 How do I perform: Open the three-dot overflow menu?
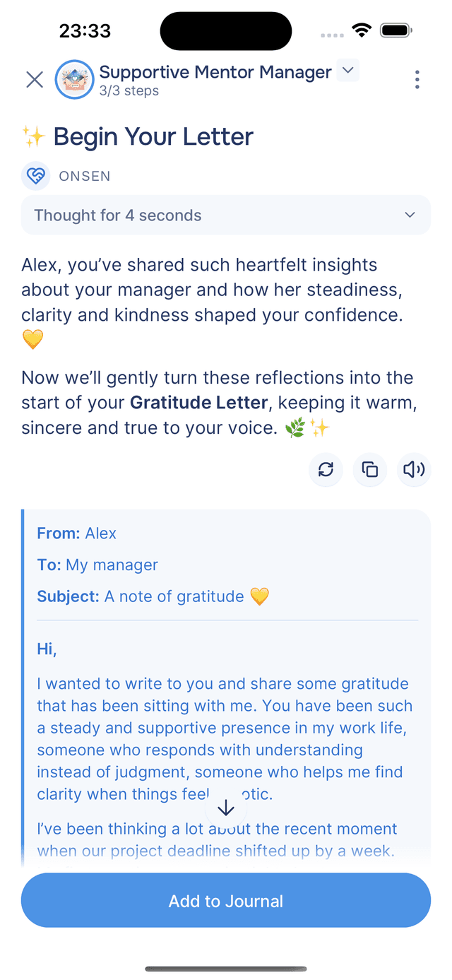pos(417,80)
